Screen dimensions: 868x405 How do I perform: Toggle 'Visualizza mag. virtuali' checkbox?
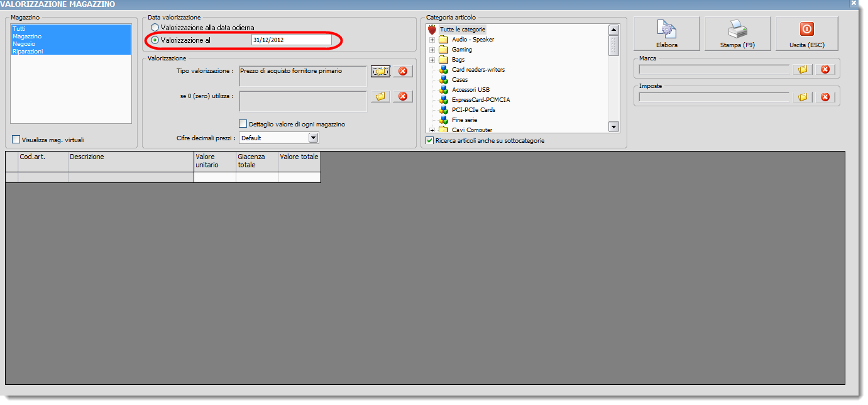(x=16, y=140)
